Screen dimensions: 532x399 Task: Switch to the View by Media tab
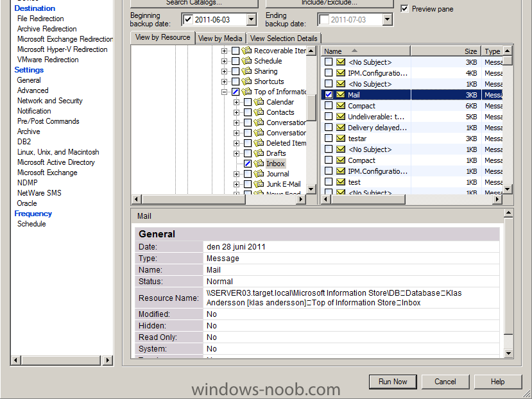click(220, 38)
